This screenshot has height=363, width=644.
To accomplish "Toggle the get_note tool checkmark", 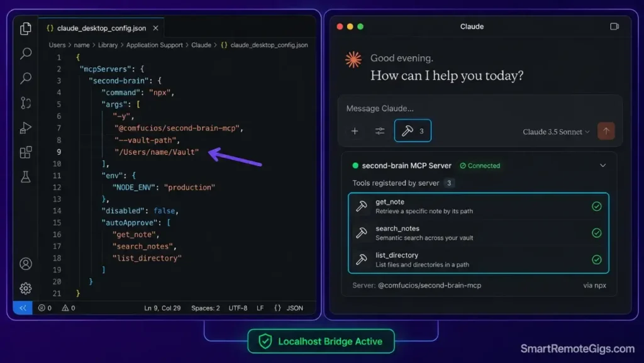I will tap(597, 206).
